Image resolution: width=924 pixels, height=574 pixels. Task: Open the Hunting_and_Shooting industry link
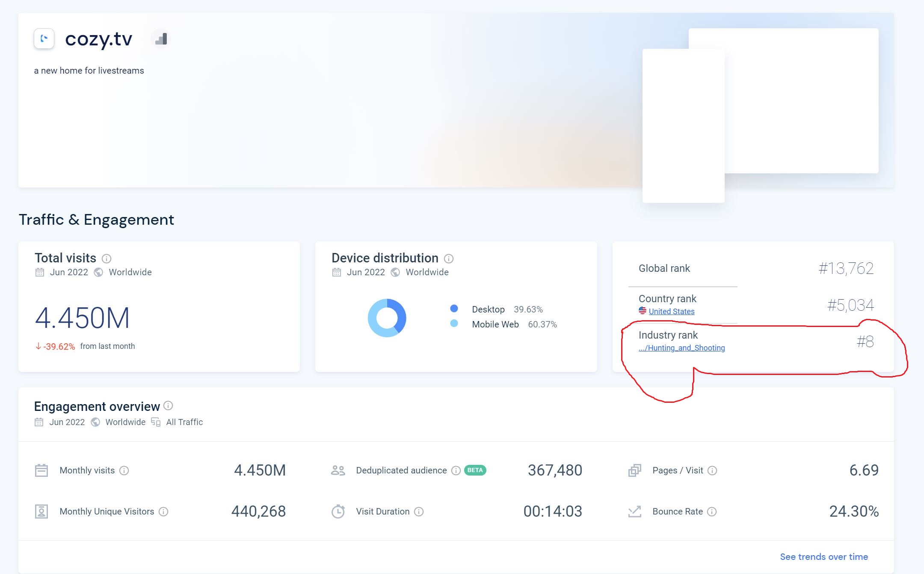pos(682,348)
